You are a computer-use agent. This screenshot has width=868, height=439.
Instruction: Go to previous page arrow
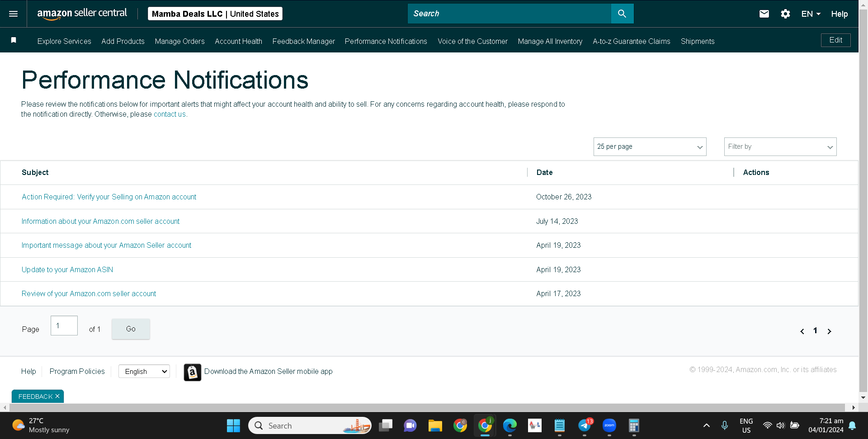(802, 331)
